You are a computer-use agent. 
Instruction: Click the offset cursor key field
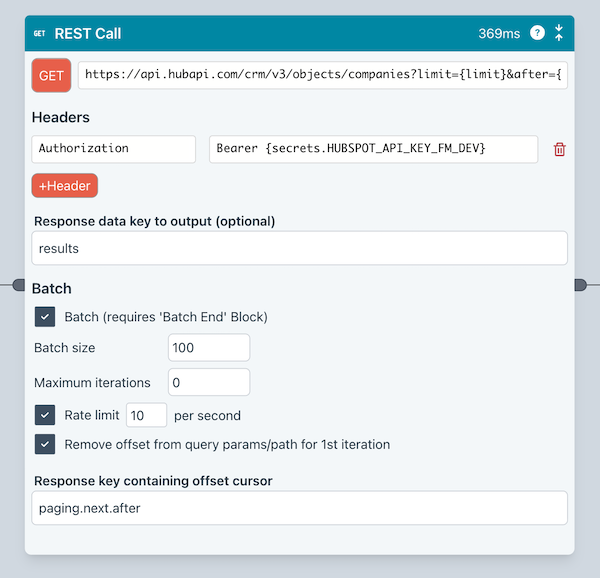tap(299, 507)
